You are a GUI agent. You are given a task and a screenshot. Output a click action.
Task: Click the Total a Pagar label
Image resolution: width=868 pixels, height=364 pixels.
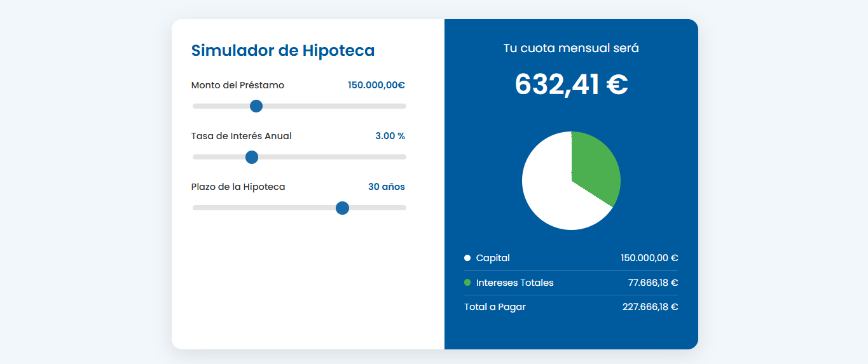tap(495, 307)
